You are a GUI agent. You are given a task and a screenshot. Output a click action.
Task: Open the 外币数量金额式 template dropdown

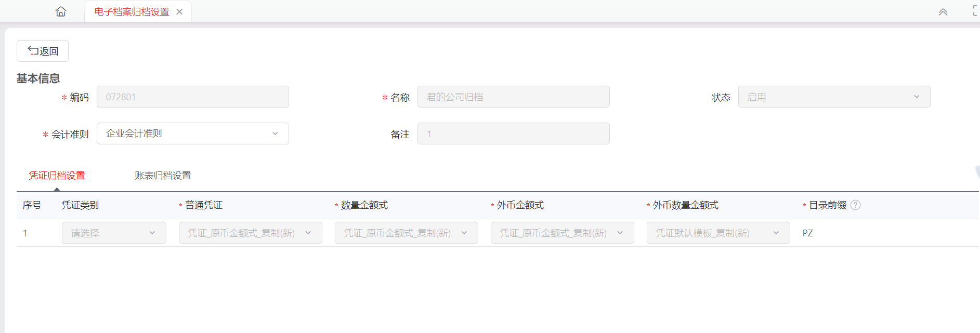718,233
